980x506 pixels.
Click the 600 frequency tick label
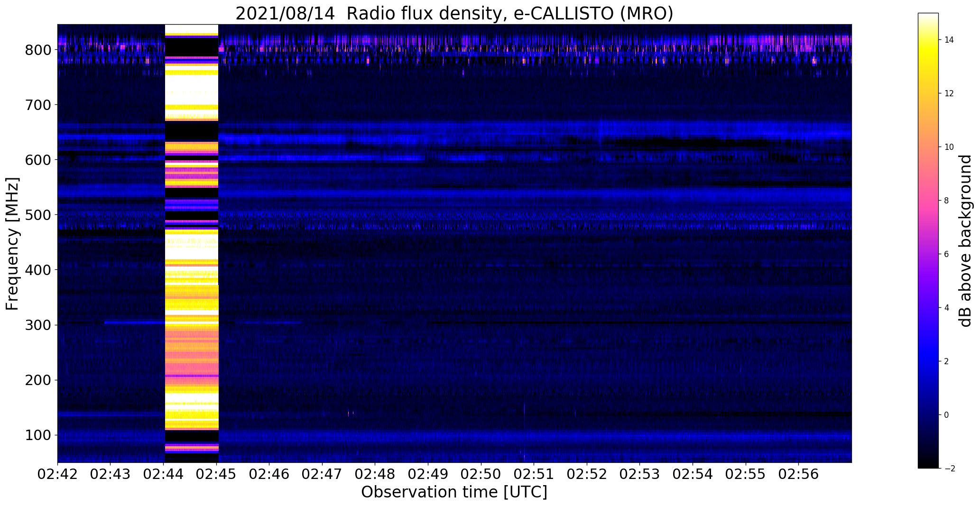pos(38,160)
